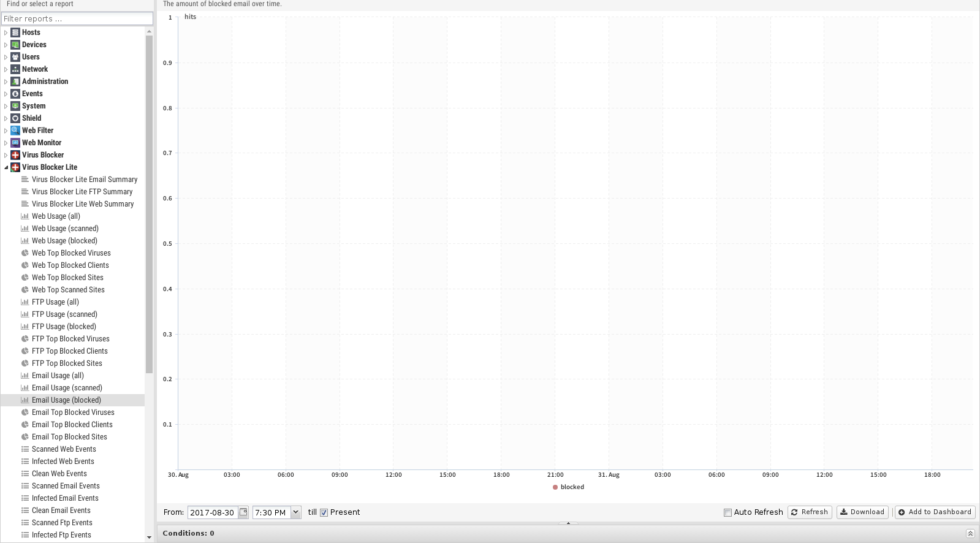The height and width of the screenshot is (543, 980).
Task: Focus the Filter reports search field
Action: pyautogui.click(x=77, y=19)
